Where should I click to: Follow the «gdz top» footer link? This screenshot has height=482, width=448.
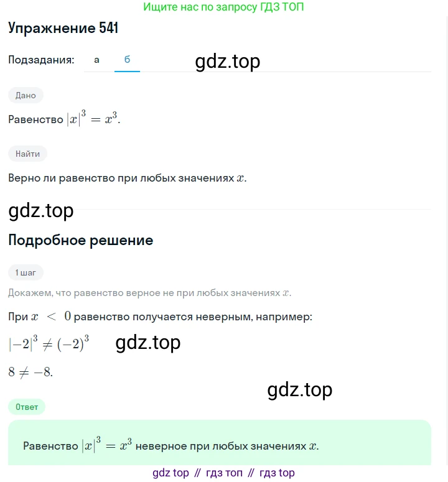pos(170,473)
